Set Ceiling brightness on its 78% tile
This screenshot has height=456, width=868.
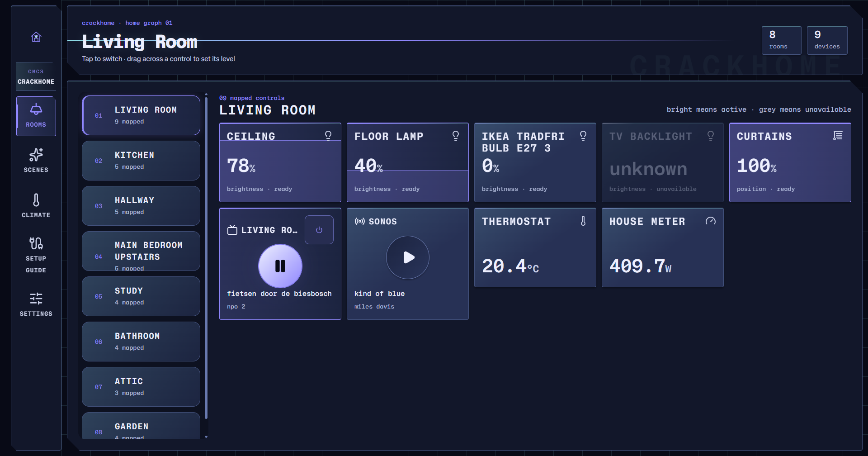pos(280,162)
